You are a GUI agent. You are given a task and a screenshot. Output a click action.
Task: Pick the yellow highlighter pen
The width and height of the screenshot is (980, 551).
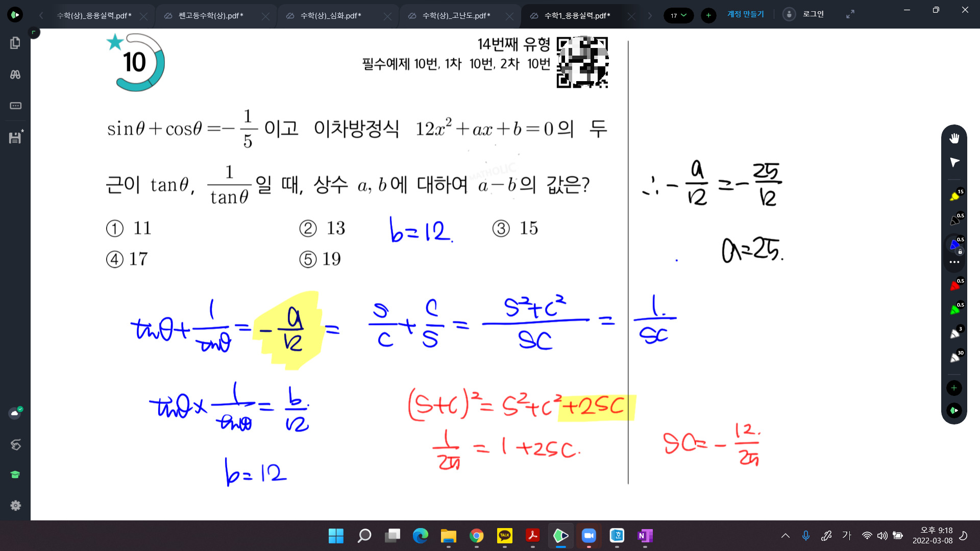[954, 196]
